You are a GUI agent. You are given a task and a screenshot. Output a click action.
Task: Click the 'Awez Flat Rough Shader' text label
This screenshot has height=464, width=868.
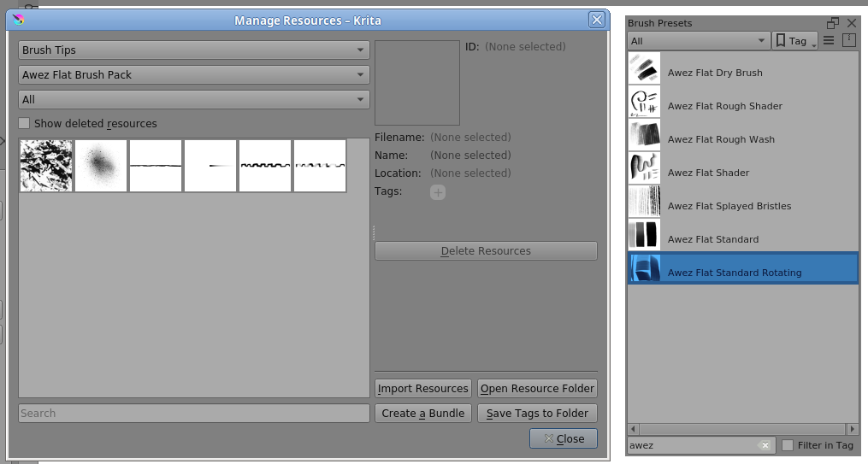(724, 106)
